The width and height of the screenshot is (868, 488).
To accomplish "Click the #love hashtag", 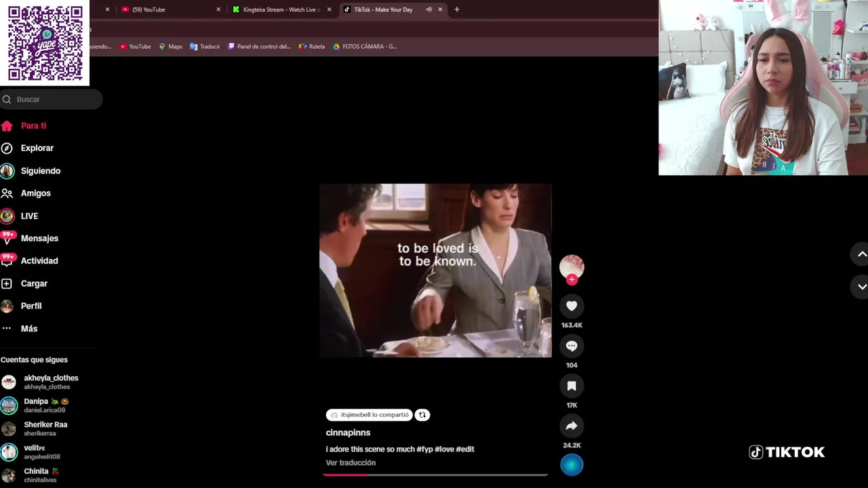I will (444, 449).
